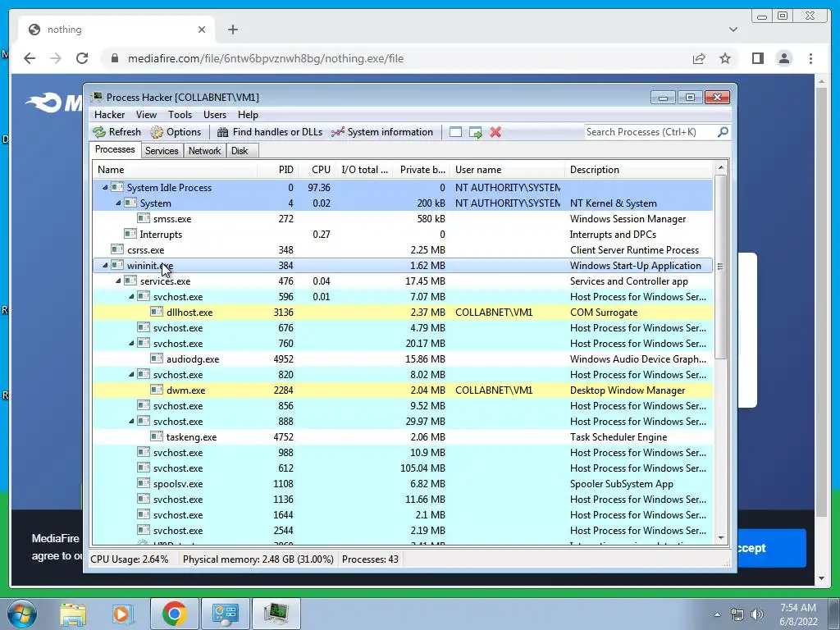Screen dimensions: 840x630
Task: Show hidden tray icons arrow
Action: [717, 614]
